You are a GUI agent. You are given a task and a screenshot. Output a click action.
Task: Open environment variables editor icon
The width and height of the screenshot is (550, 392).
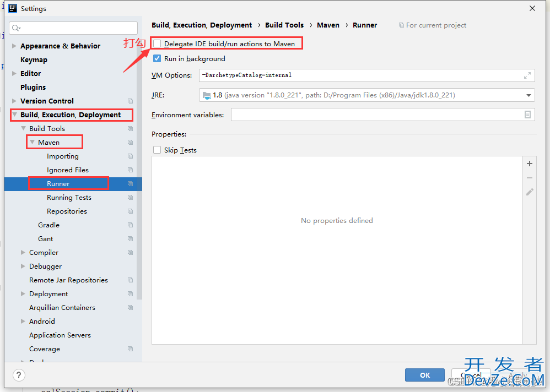[x=527, y=115]
